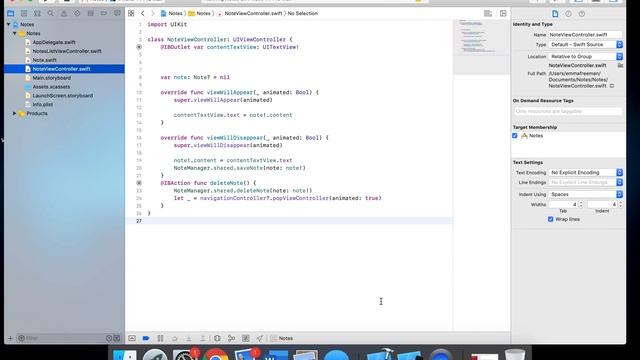
Task: Step into in the debug bar
Action: tap(189, 338)
